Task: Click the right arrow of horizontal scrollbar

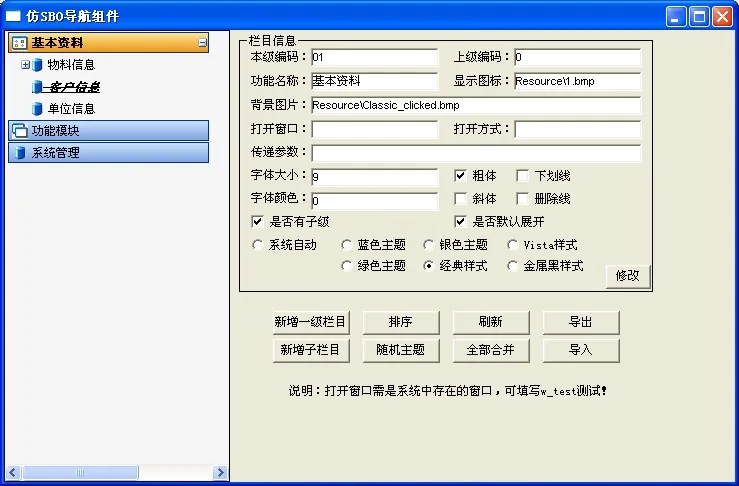Action: point(220,472)
